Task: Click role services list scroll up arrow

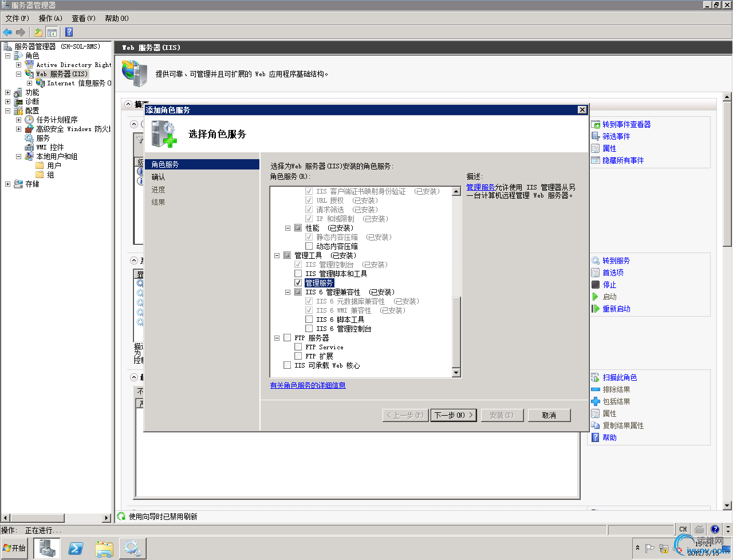Action: coord(456,191)
